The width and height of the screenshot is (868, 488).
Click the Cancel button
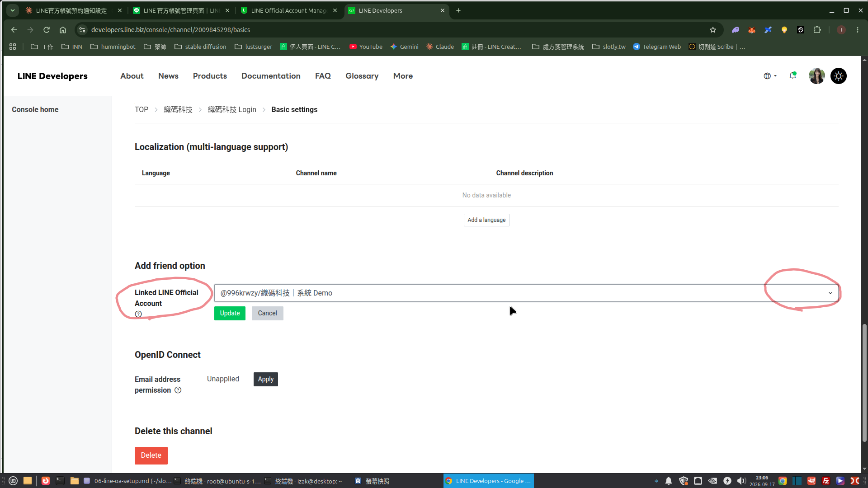pos(267,313)
